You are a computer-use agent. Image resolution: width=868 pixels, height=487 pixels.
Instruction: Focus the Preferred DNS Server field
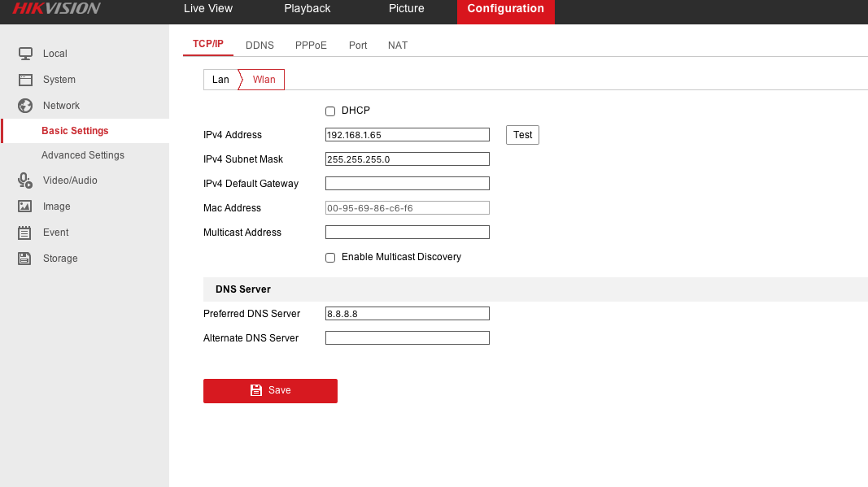point(407,314)
